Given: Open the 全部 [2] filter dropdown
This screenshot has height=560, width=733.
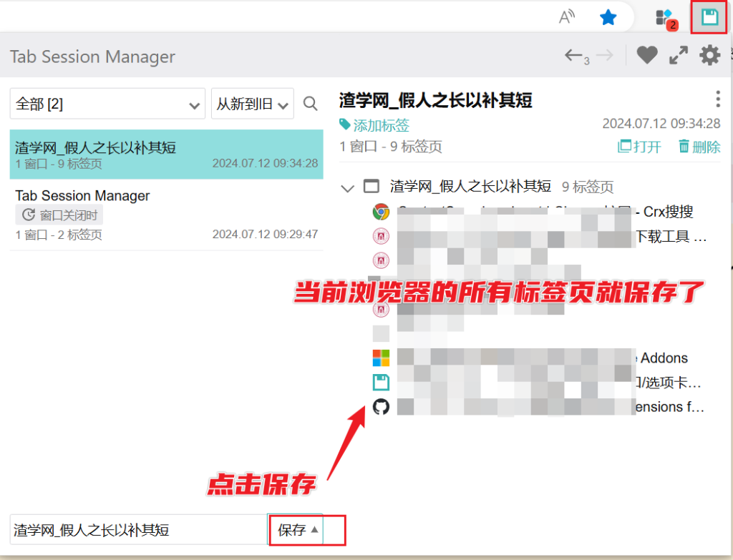Looking at the screenshot, I should coord(107,103).
